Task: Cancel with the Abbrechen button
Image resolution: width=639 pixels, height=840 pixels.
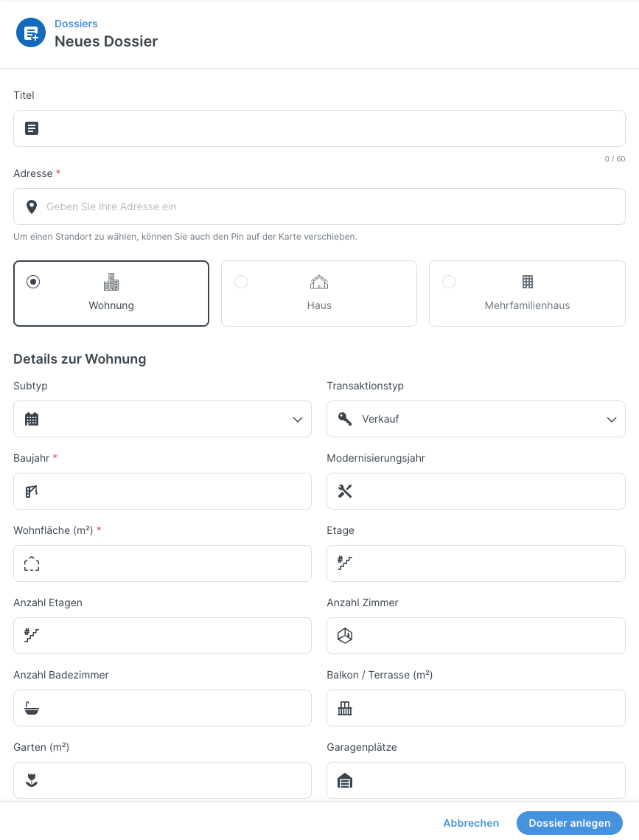Action: 471,823
